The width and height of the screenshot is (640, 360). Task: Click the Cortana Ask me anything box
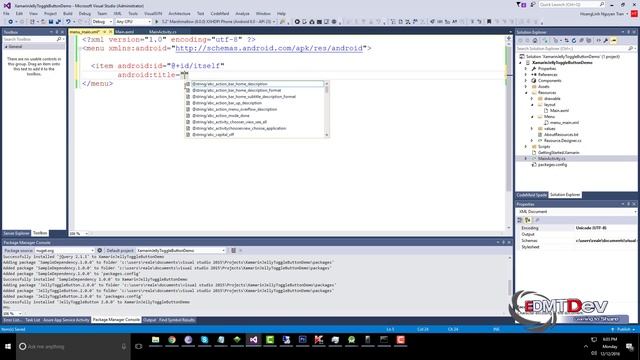tap(73, 347)
